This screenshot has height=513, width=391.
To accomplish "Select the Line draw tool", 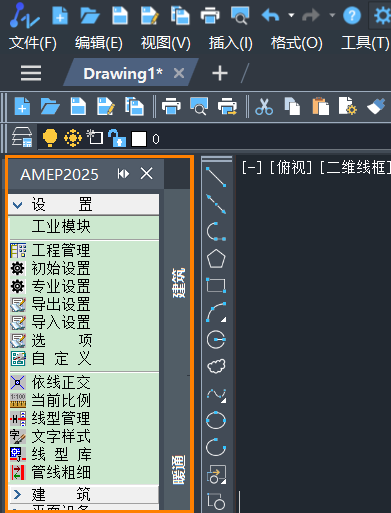I will (x=216, y=177).
